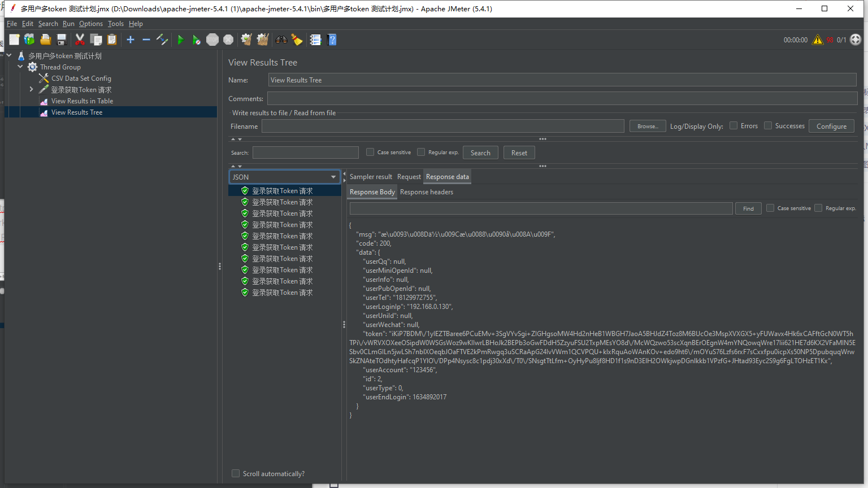Expand the 登录获取Token 请求 sampler arrow

[32, 89]
